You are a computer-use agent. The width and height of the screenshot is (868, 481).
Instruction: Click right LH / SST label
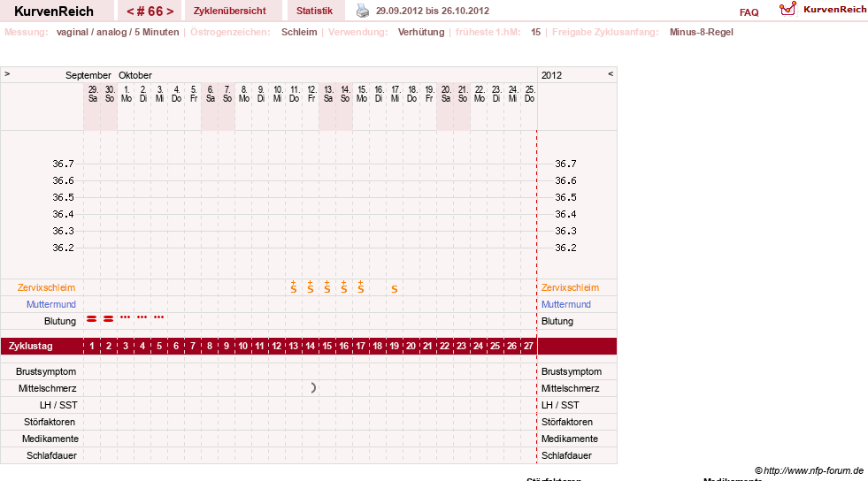pos(560,405)
